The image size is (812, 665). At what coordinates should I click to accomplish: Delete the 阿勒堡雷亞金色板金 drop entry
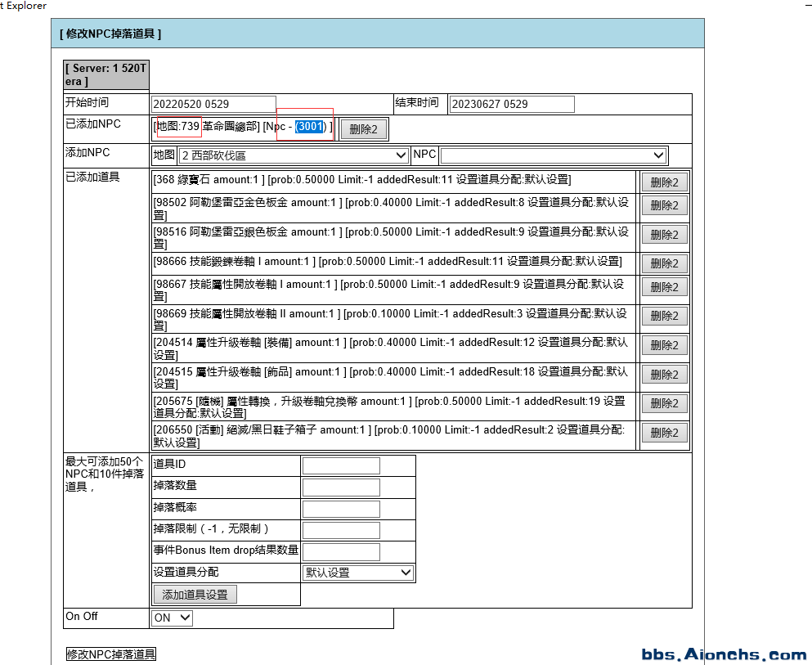(665, 205)
